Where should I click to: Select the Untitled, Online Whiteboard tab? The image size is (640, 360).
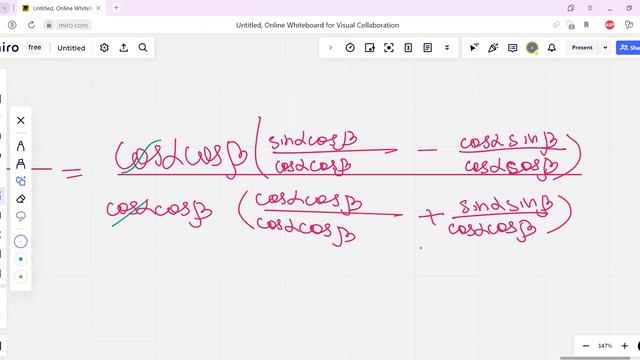[62, 8]
